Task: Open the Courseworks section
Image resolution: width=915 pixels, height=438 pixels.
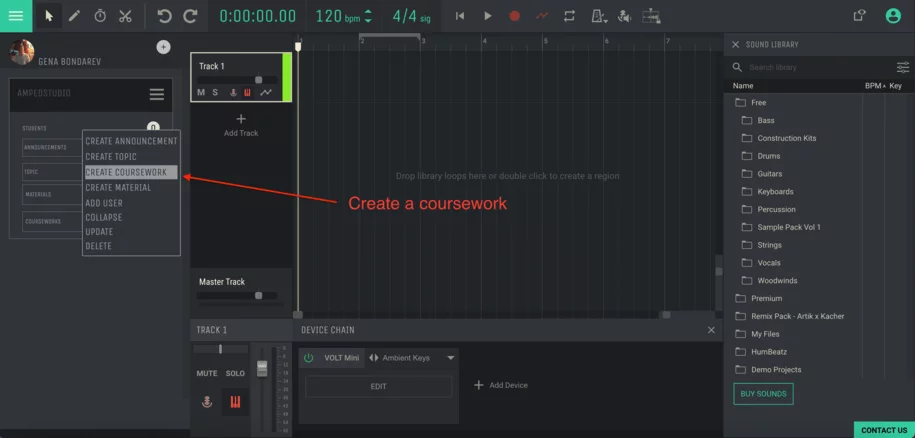Action: pos(53,222)
